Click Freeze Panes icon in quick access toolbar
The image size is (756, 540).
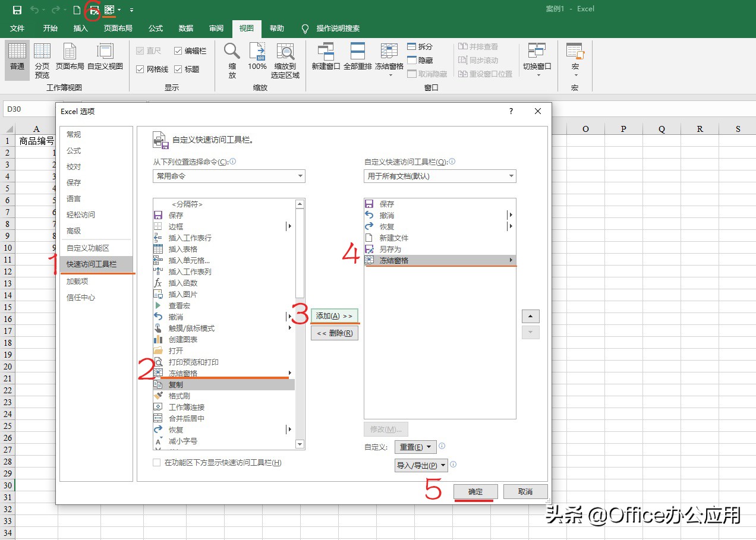(x=109, y=10)
